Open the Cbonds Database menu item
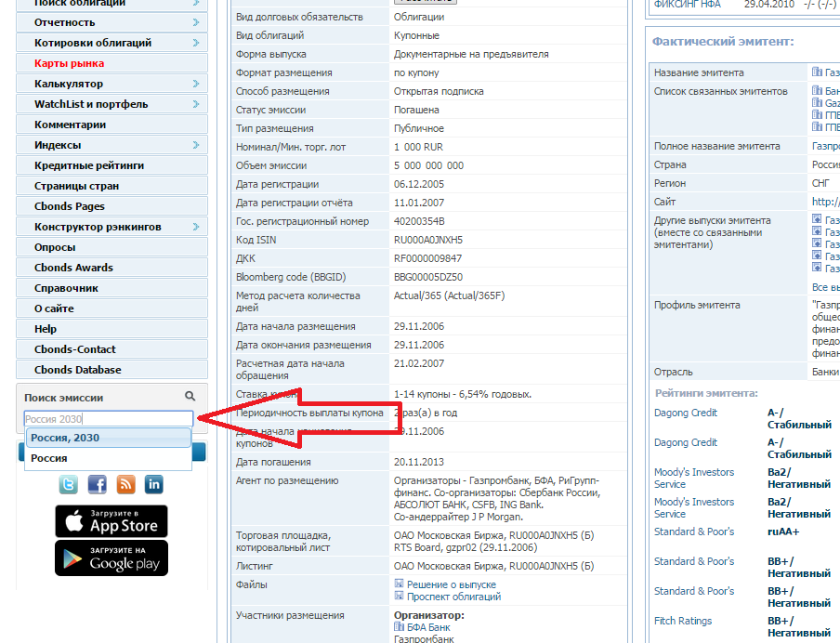The image size is (840, 643). pyautogui.click(x=78, y=370)
